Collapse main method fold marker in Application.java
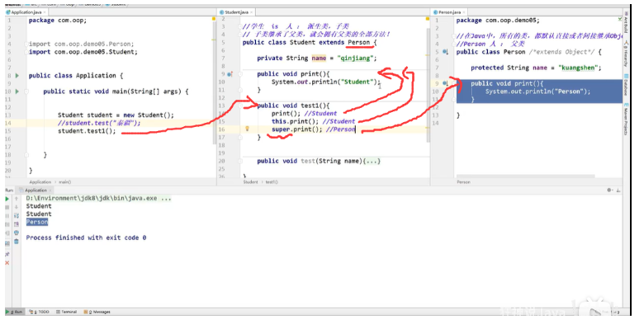 pos(26,92)
